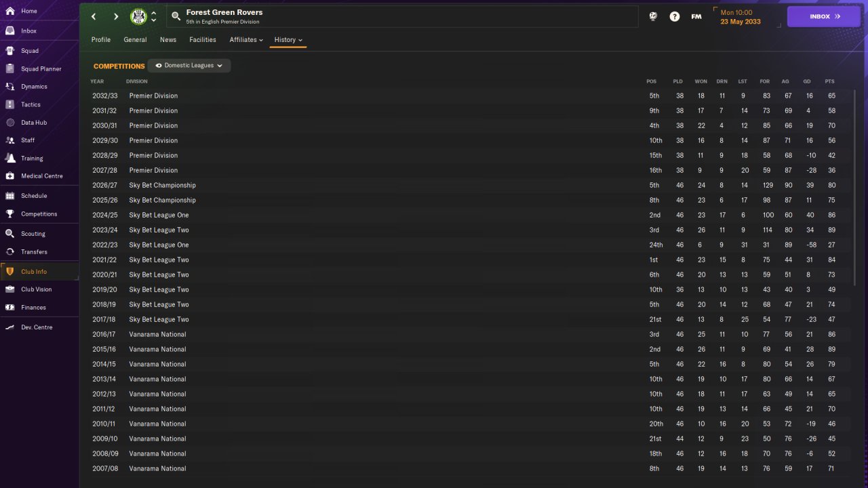Screen dimensions: 868x488
Task: Expand the History tab dropdown
Action: (288, 40)
